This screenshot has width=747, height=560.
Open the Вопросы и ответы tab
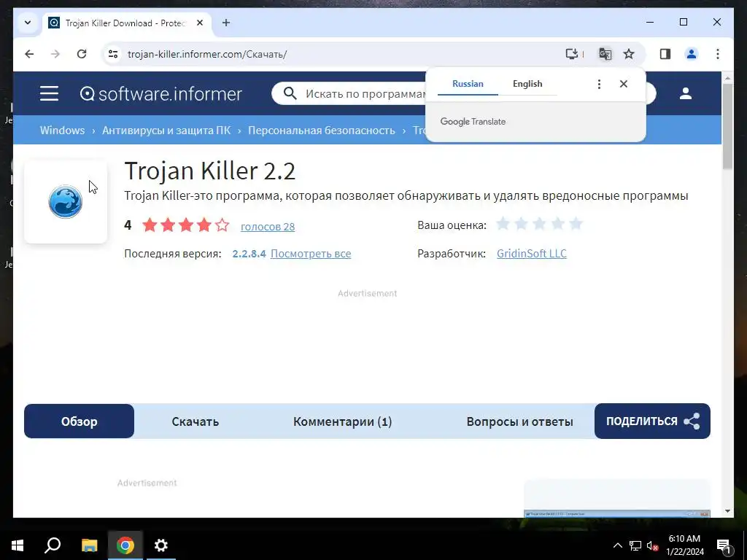(x=519, y=421)
